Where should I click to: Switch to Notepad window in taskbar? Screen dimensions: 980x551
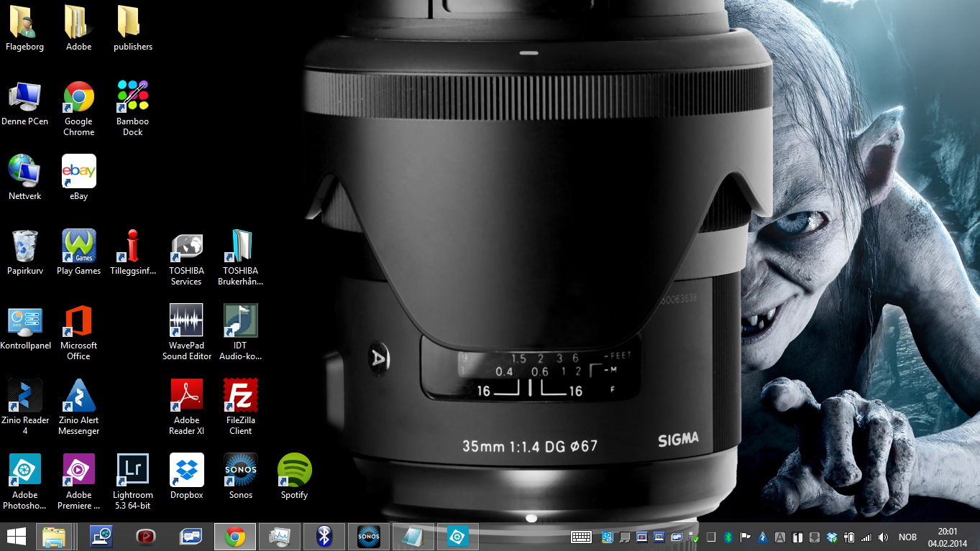coord(413,537)
